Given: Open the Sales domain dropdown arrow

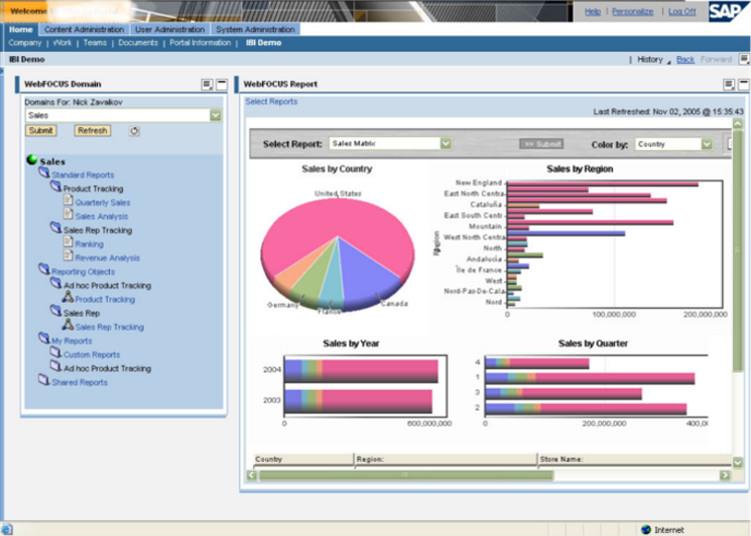Looking at the screenshot, I should 216,115.
